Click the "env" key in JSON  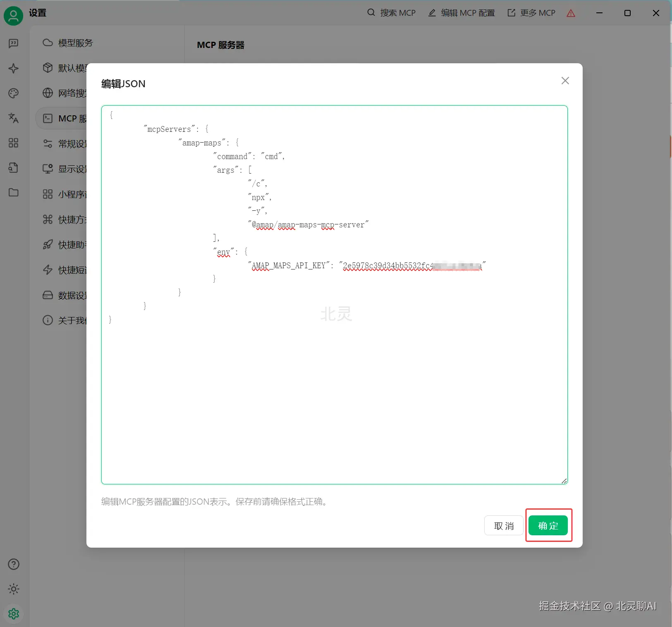pos(223,252)
